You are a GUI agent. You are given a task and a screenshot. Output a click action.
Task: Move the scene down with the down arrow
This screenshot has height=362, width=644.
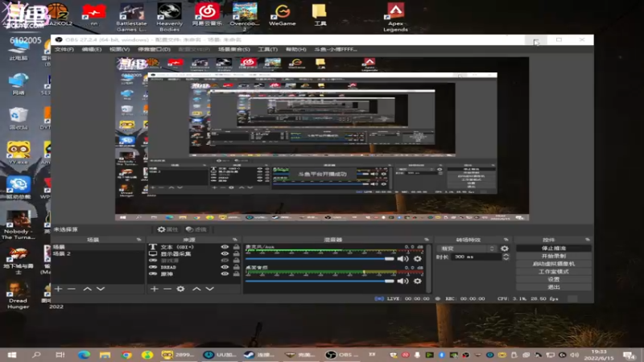click(101, 289)
